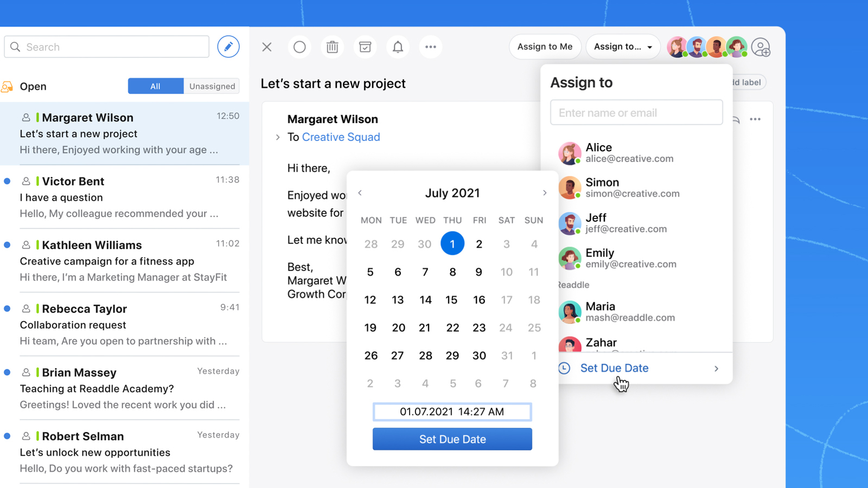Image resolution: width=868 pixels, height=488 pixels.
Task: Click assignee icon on Brian Massey email
Action: click(25, 373)
